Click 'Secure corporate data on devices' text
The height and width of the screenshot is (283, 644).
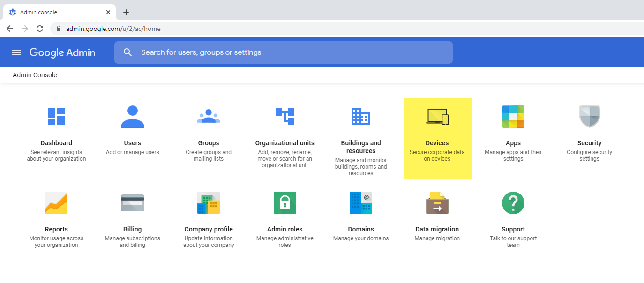point(437,156)
